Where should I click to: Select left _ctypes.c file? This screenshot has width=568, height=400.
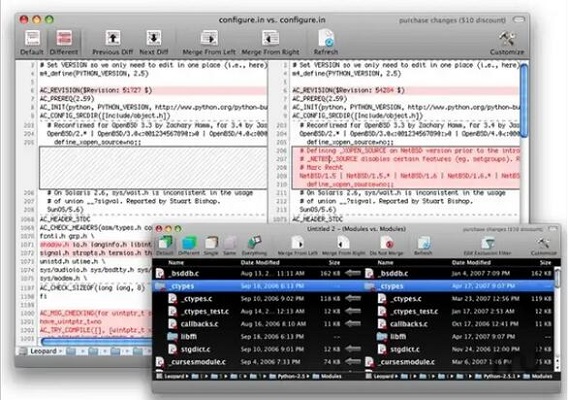(197, 299)
